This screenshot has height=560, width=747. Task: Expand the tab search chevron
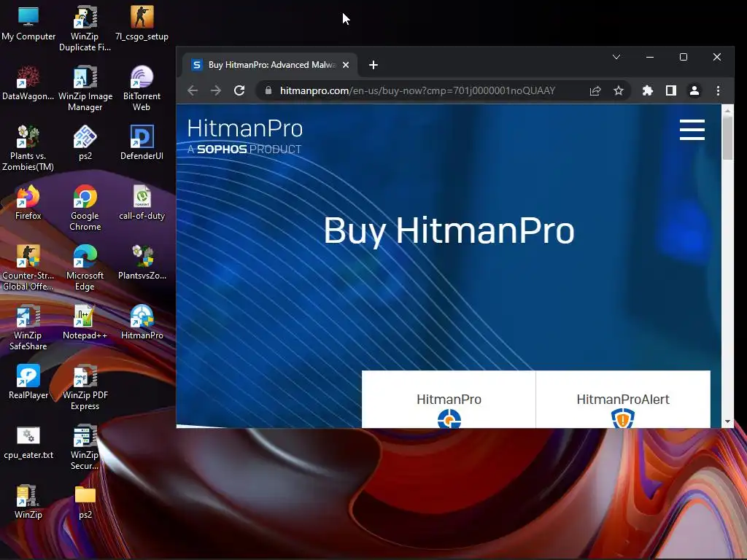click(x=616, y=57)
